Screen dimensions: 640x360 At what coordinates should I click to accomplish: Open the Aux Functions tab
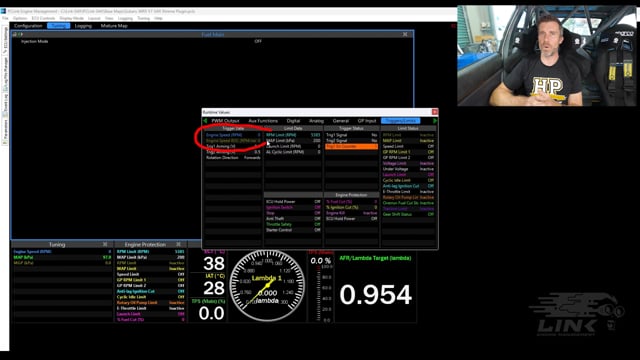[x=263, y=121]
